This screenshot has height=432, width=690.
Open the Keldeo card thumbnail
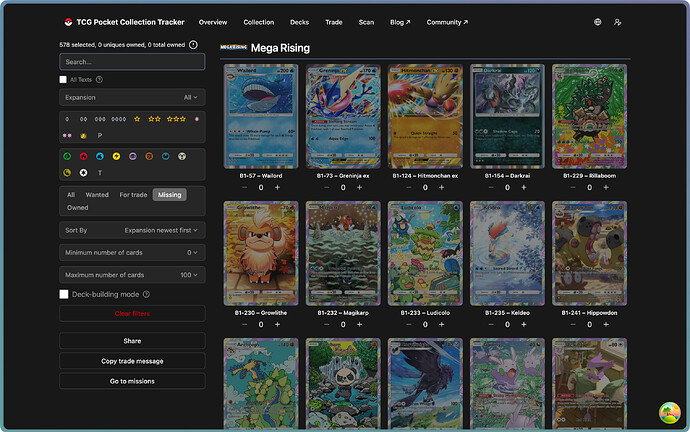[x=507, y=253]
